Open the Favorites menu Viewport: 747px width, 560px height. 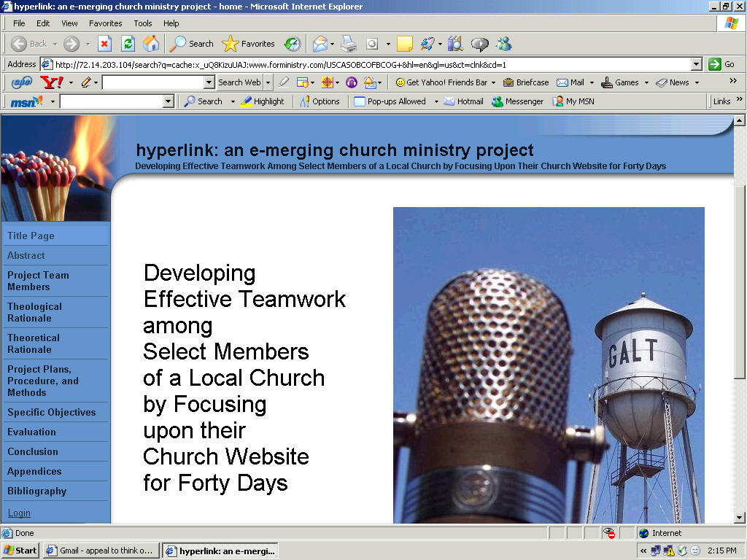(x=105, y=23)
